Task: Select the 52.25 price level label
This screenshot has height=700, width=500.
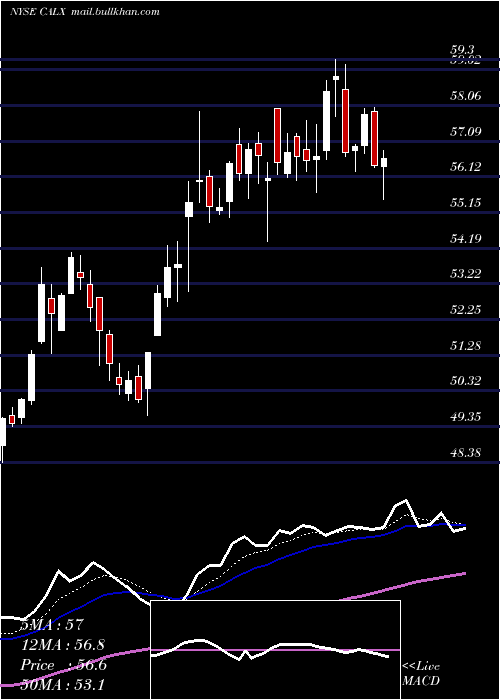Action: coord(466,309)
